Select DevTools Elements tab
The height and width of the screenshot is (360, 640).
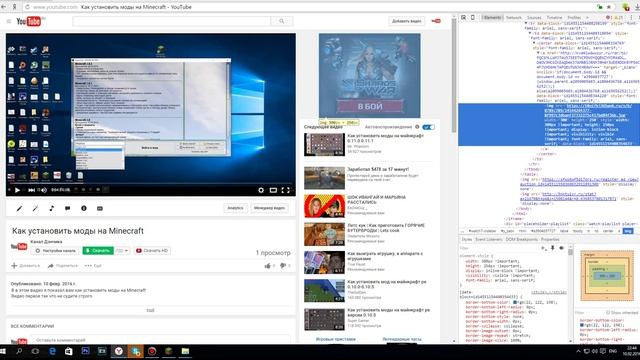click(x=492, y=18)
